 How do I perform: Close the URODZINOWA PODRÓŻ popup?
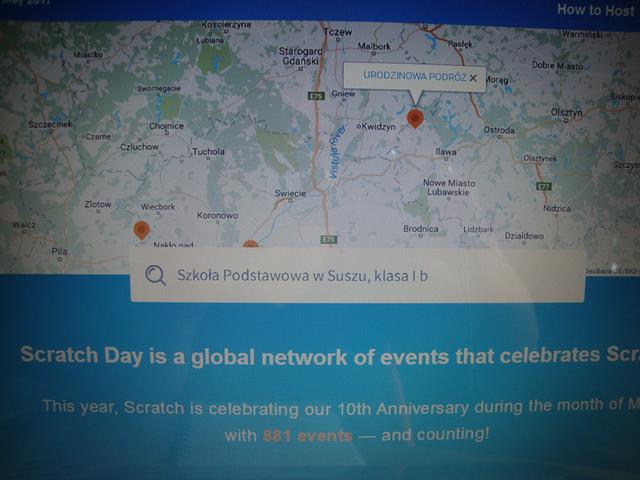click(473, 78)
